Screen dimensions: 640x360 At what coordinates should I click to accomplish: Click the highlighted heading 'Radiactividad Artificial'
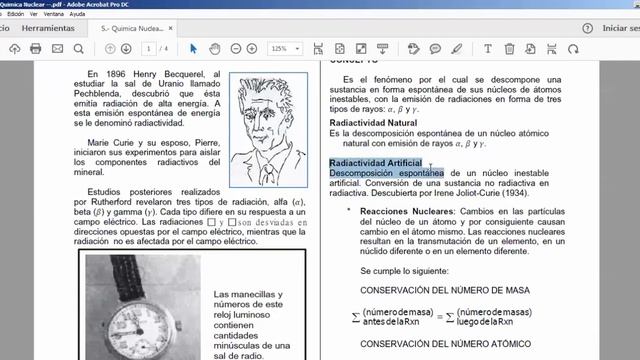376,163
